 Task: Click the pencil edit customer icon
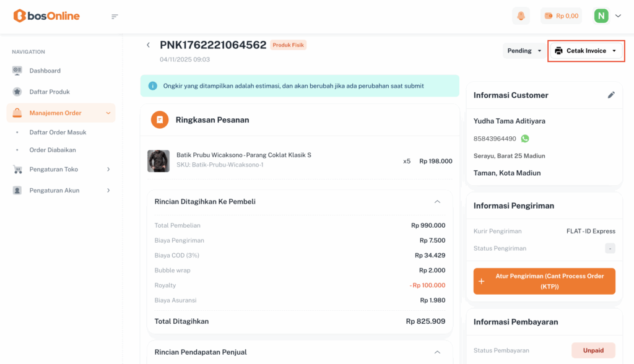(x=611, y=95)
